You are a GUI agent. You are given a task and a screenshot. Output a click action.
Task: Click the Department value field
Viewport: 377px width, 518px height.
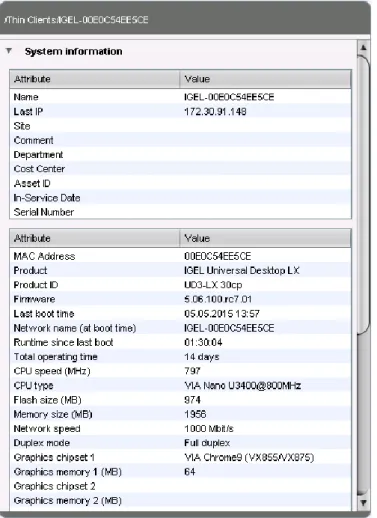pos(265,155)
